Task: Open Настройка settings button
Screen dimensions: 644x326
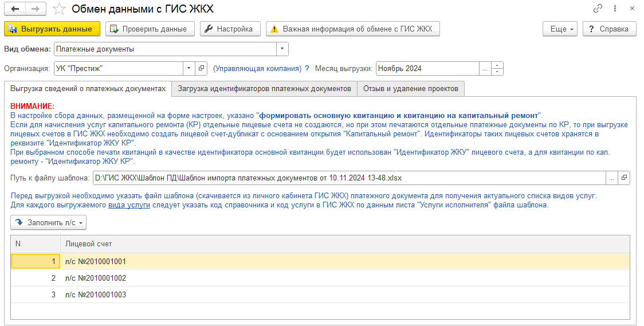Action: pos(230,29)
